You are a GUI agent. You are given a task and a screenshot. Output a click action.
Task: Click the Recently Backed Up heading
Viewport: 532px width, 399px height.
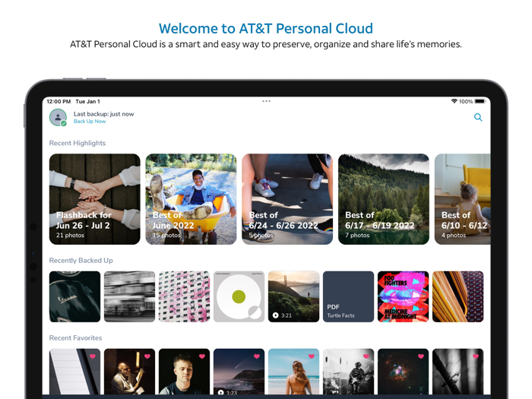[81, 261]
